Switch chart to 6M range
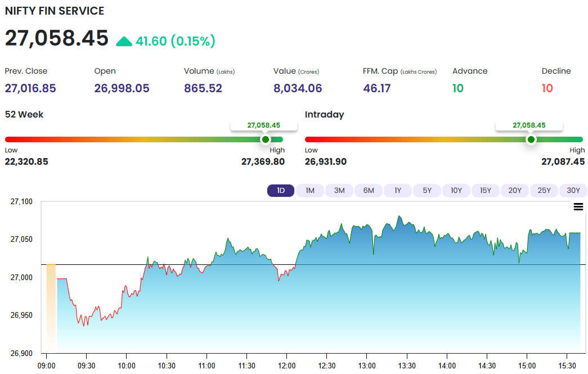The image size is (588, 374). pos(369,190)
